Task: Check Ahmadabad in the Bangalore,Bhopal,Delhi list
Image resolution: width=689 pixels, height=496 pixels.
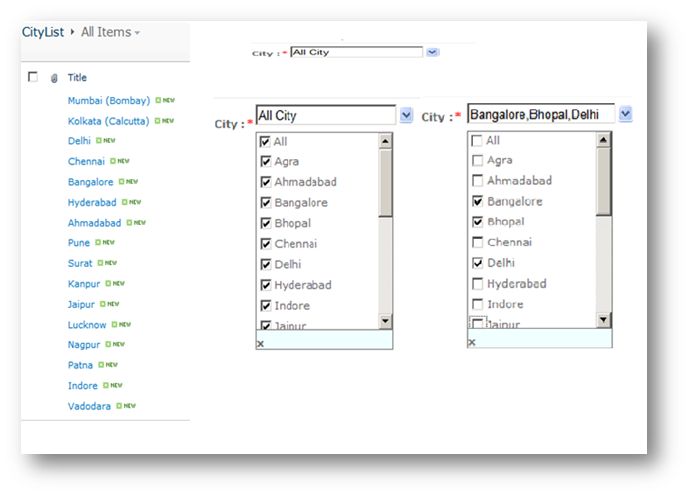Action: (x=477, y=181)
